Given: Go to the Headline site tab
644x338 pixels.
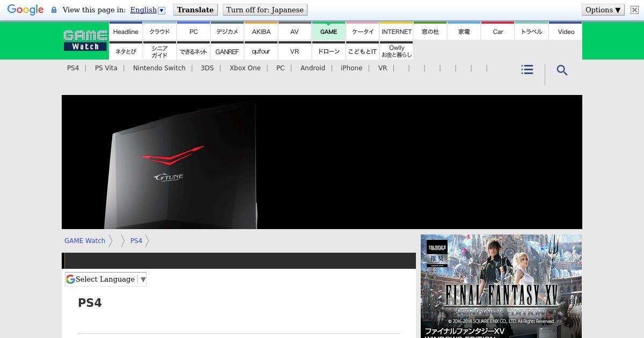Looking at the screenshot, I should [126, 31].
